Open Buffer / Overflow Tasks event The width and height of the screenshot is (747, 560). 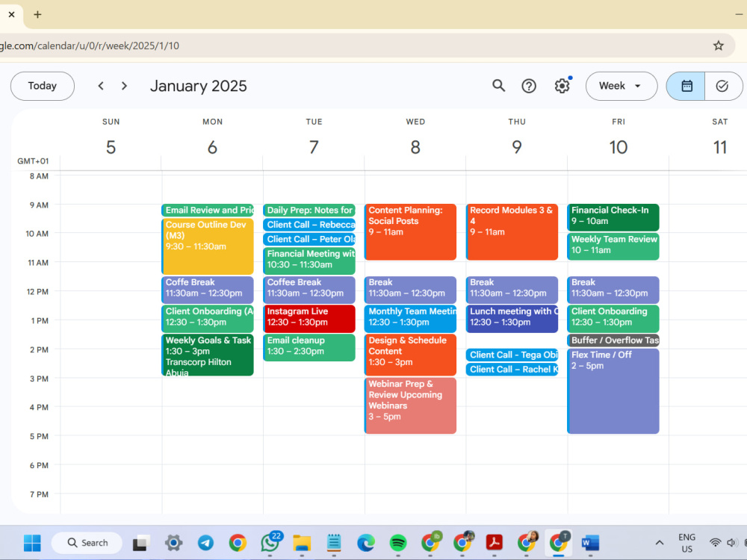[613, 340]
